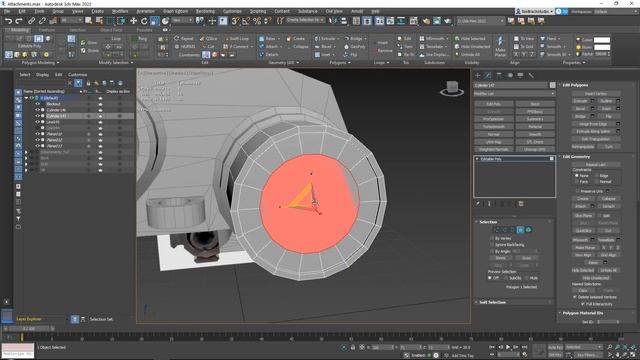
Task: Click the Pin Stack icon below modifier stack
Action: (478, 204)
